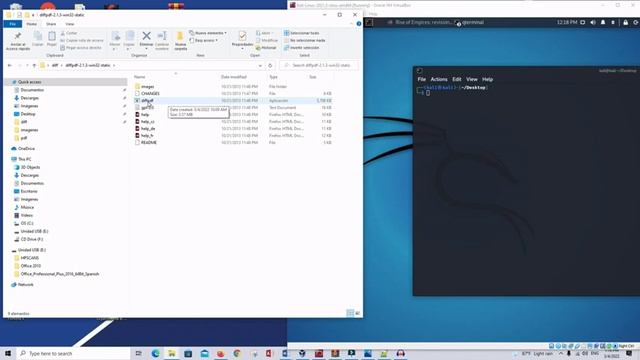
Task: Click the address bar path field
Action: point(151,65)
